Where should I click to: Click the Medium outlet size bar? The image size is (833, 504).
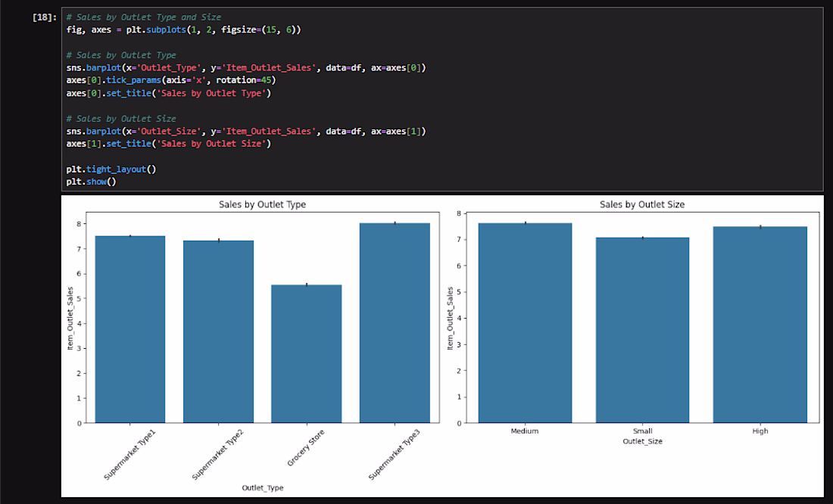point(525,323)
